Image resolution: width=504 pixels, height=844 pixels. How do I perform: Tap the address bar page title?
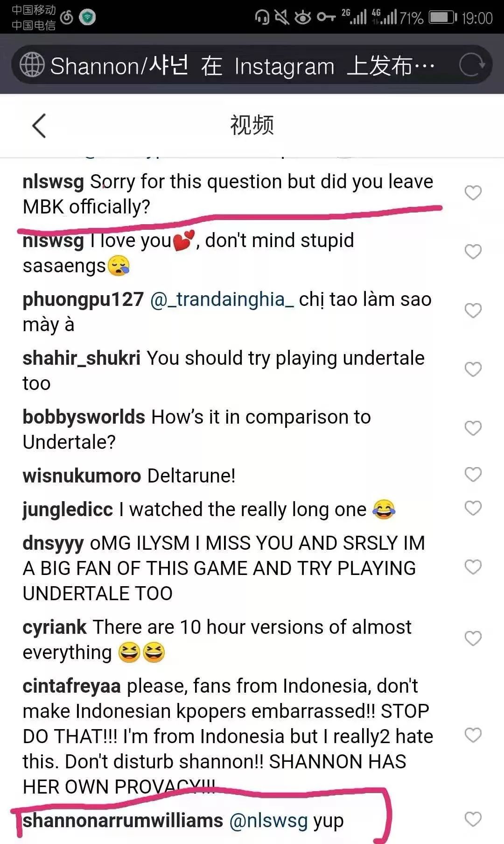click(x=243, y=66)
